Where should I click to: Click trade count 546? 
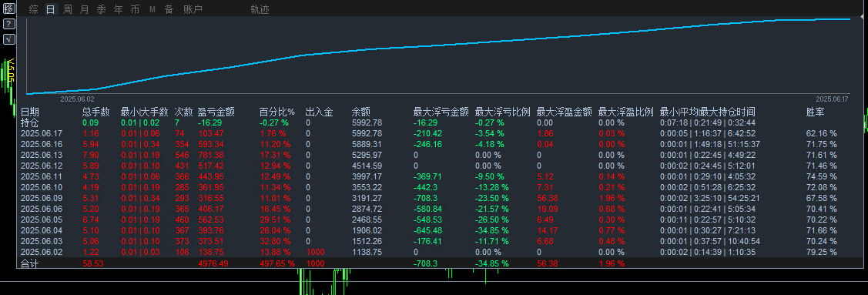(x=182, y=155)
